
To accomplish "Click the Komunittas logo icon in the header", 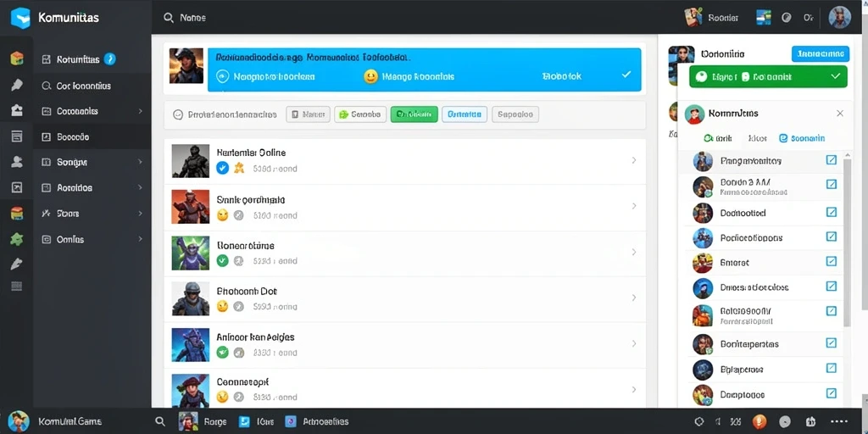I will pyautogui.click(x=20, y=17).
